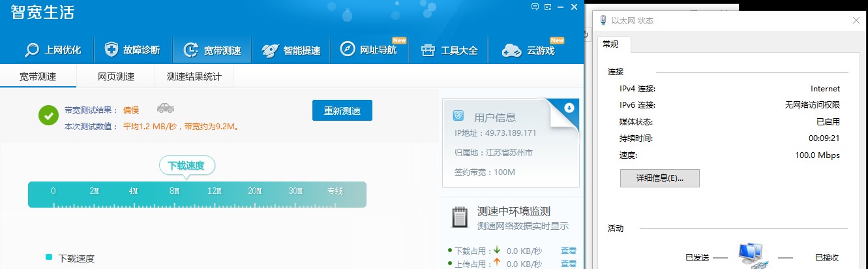The image size is (868, 269).
Task: Close the 以太网 状态 dialog
Action: pyautogui.click(x=856, y=20)
